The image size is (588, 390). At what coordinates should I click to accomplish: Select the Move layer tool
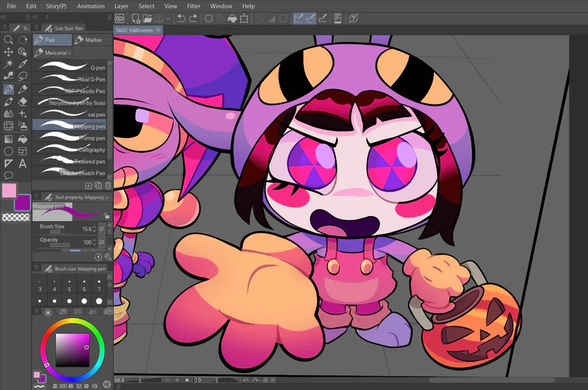coord(8,52)
